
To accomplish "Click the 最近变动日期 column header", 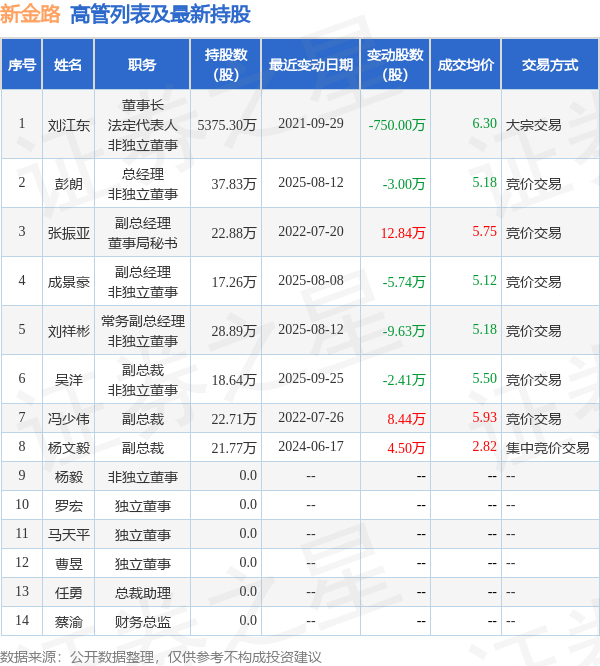I will pyautogui.click(x=311, y=65).
